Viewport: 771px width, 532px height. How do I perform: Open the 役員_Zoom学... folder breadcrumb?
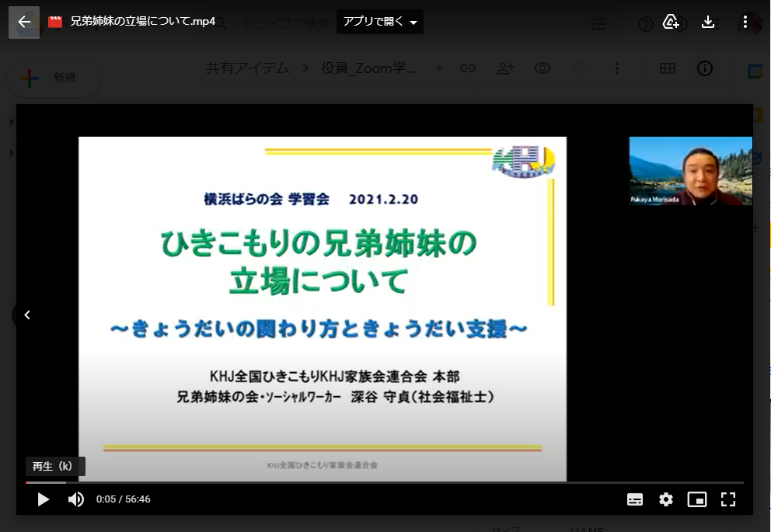tap(368, 68)
